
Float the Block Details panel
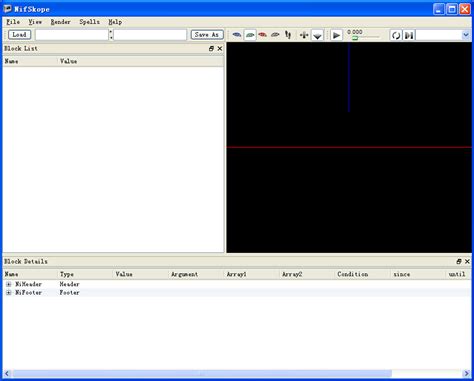coord(459,262)
